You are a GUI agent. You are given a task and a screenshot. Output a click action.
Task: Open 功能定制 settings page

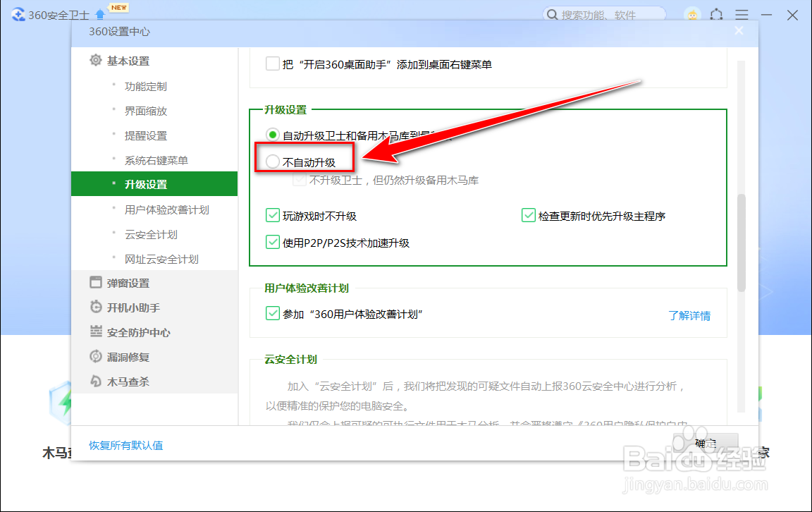145,87
